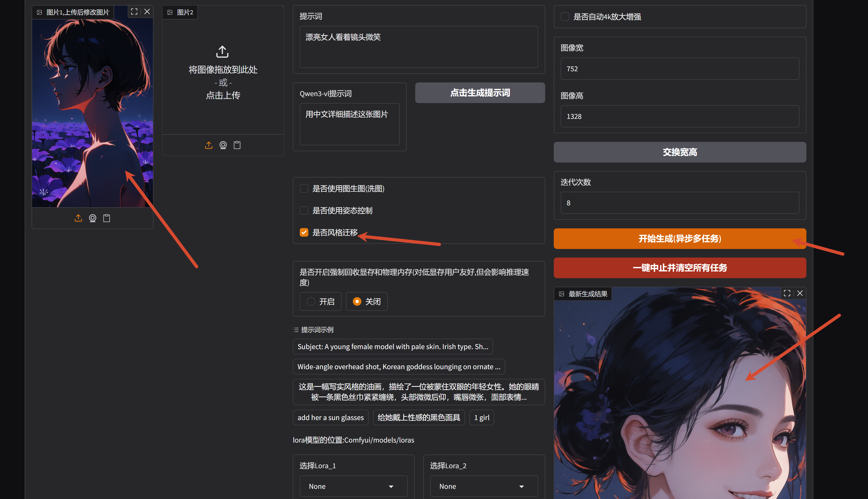Pick example prompt starting 'Subject: A young female model'
The height and width of the screenshot is (499, 868).
point(393,346)
